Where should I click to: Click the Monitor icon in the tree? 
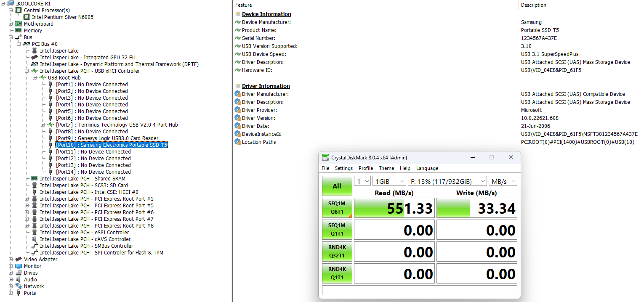click(19, 266)
